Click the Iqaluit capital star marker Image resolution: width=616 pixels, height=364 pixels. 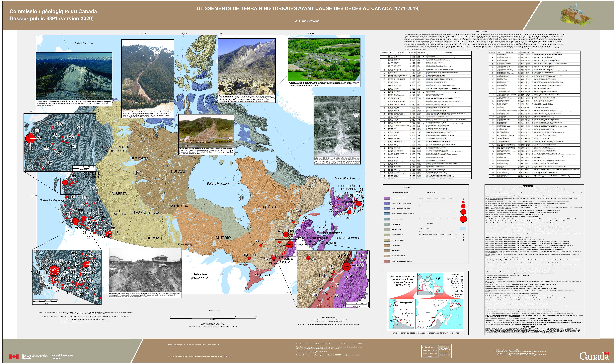[x=258, y=143]
